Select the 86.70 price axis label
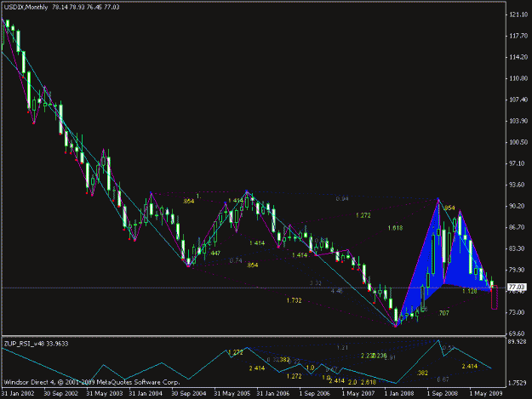 click(518, 227)
